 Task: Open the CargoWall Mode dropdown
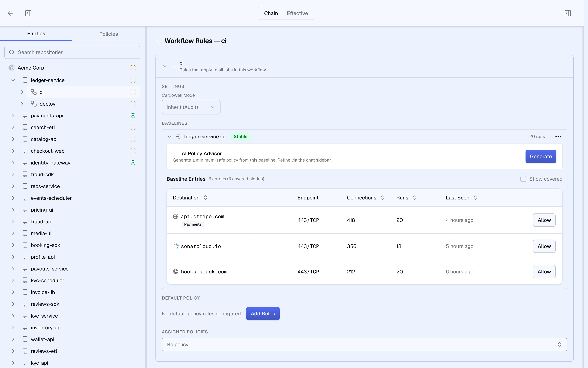191,107
